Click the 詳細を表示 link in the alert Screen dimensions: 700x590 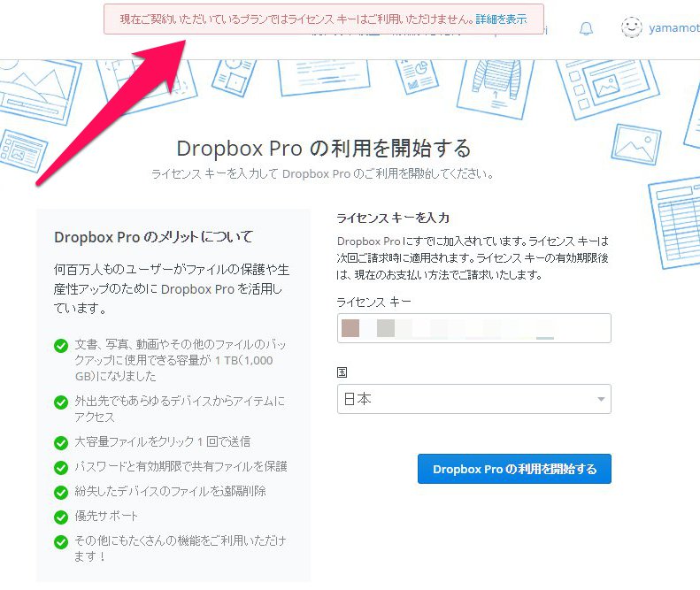tap(501, 19)
